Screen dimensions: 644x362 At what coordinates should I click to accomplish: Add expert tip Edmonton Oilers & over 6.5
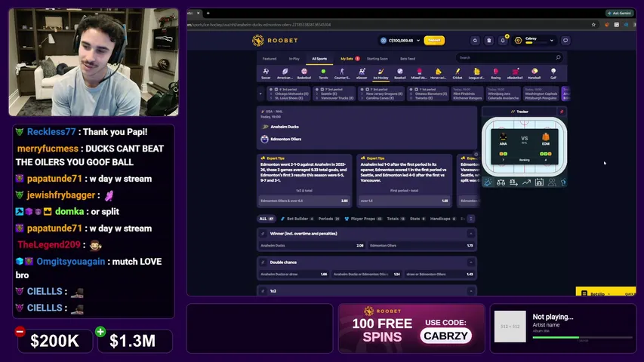tap(304, 201)
